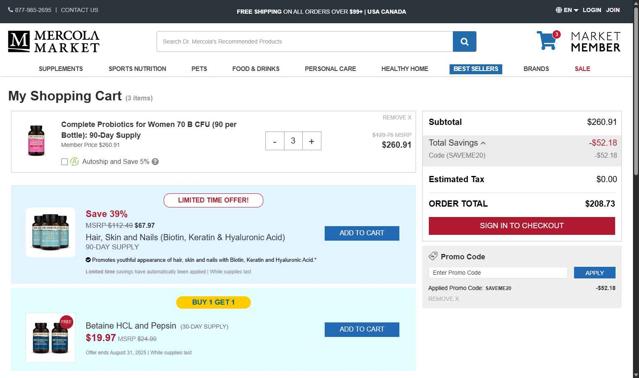Click the Login link

pos(592,10)
